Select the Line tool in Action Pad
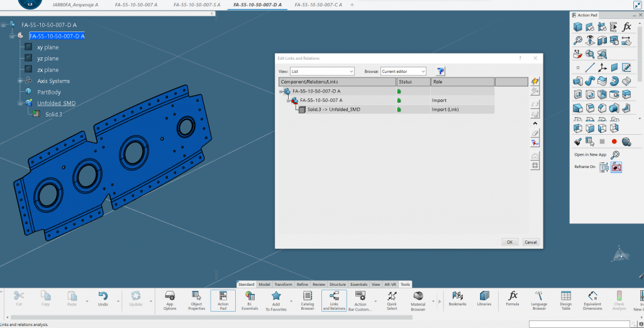 click(x=590, y=67)
